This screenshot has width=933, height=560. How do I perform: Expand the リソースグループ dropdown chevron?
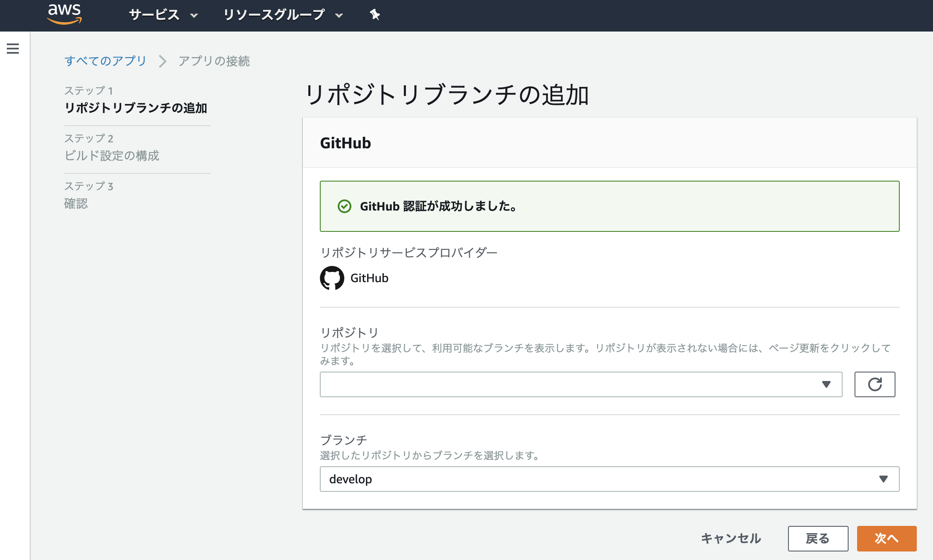point(339,15)
